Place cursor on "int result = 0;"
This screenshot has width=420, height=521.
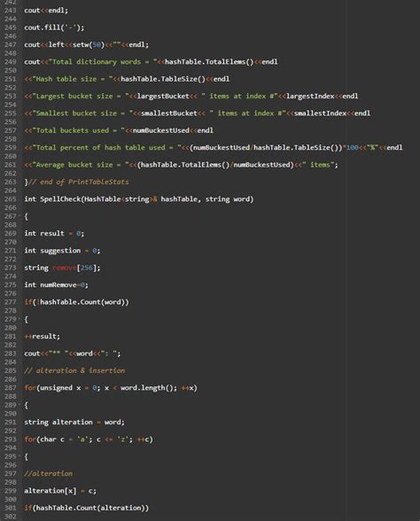(54, 234)
